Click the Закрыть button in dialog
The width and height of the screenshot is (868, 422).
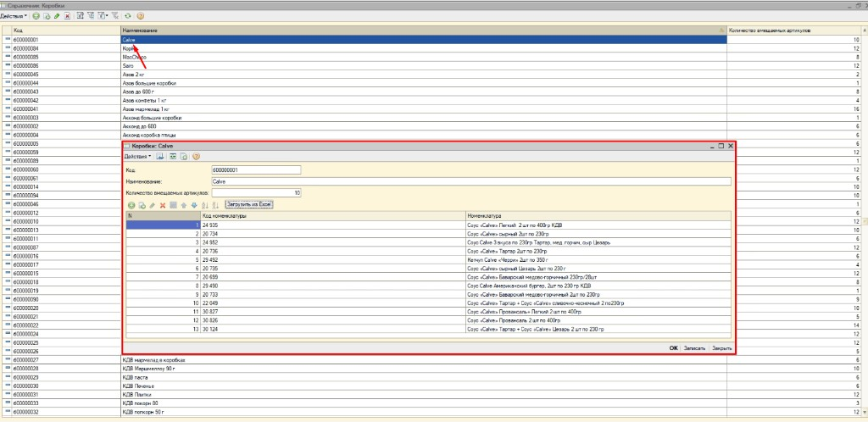[722, 348]
